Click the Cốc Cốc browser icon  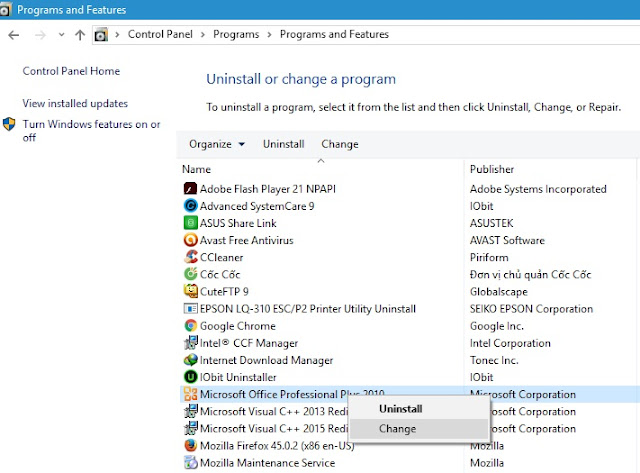click(x=190, y=274)
